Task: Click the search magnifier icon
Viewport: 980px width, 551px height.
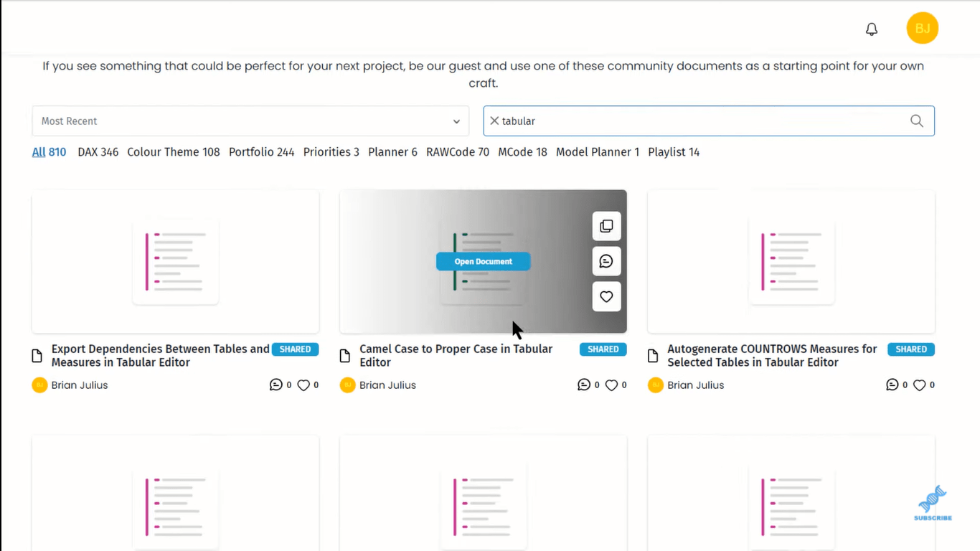Action: point(917,121)
